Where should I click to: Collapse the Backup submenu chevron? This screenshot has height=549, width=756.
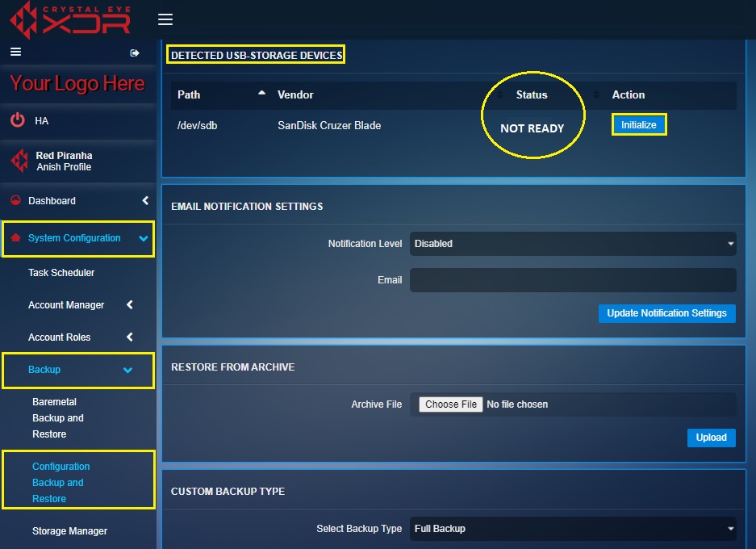[127, 370]
